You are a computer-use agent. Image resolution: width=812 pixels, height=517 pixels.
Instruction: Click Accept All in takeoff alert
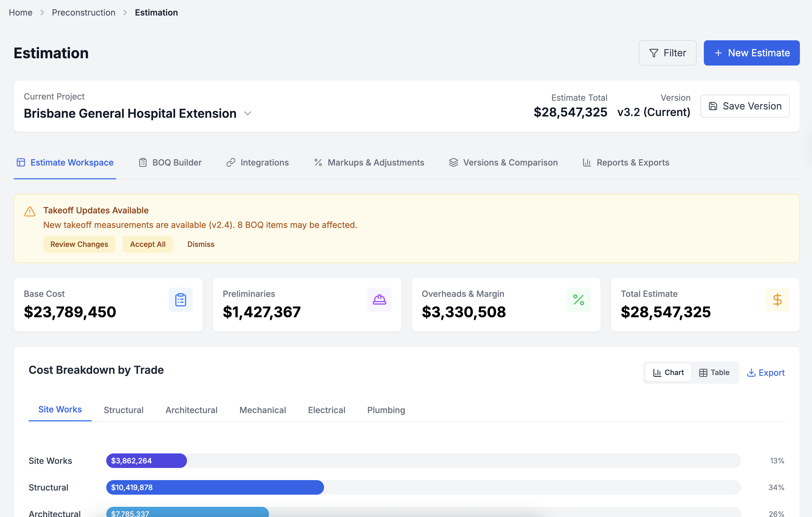(148, 244)
